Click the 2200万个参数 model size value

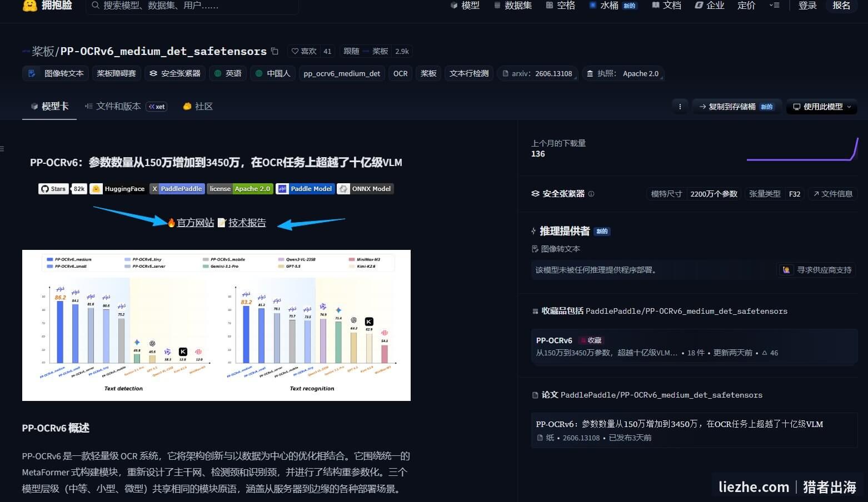(x=714, y=194)
